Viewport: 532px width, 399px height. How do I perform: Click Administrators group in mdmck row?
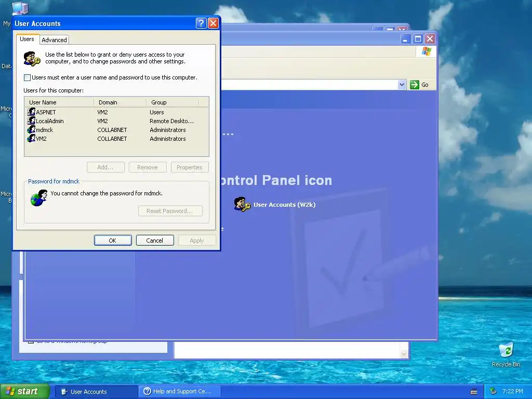click(x=168, y=129)
